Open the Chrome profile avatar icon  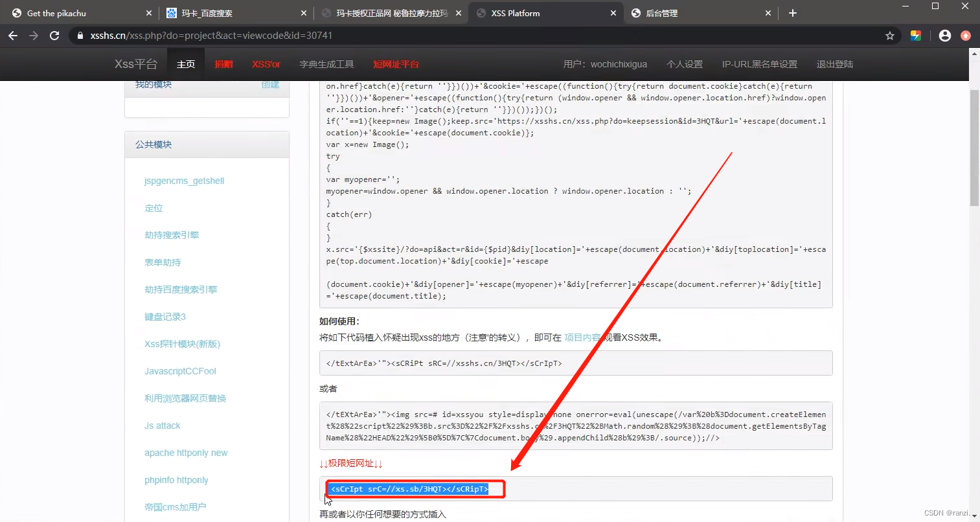(x=945, y=36)
